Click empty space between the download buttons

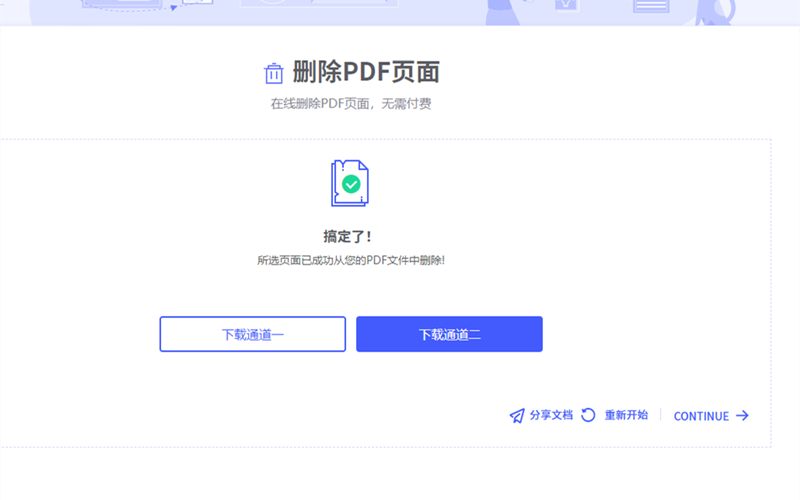(351, 334)
